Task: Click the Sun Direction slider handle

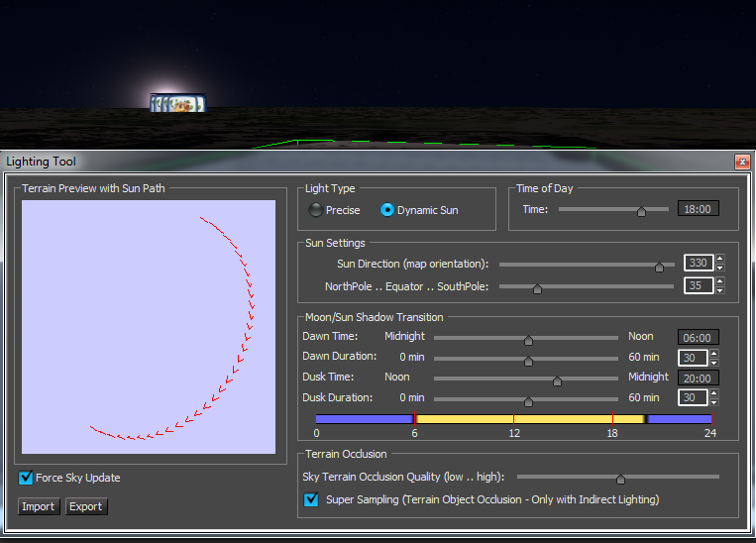Action: pos(659,266)
